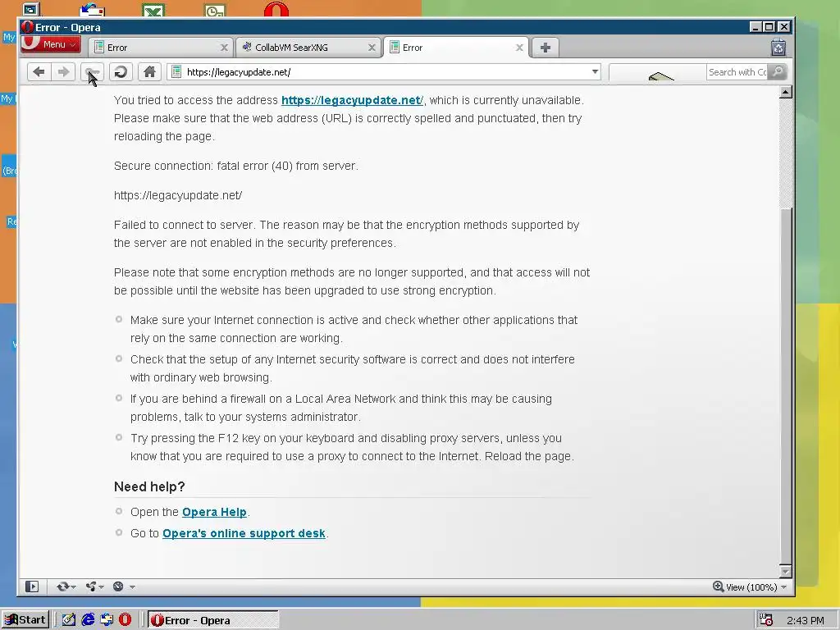Click the legacyupdate.net address field
Viewport: 840px width, 630px height.
click(386, 72)
